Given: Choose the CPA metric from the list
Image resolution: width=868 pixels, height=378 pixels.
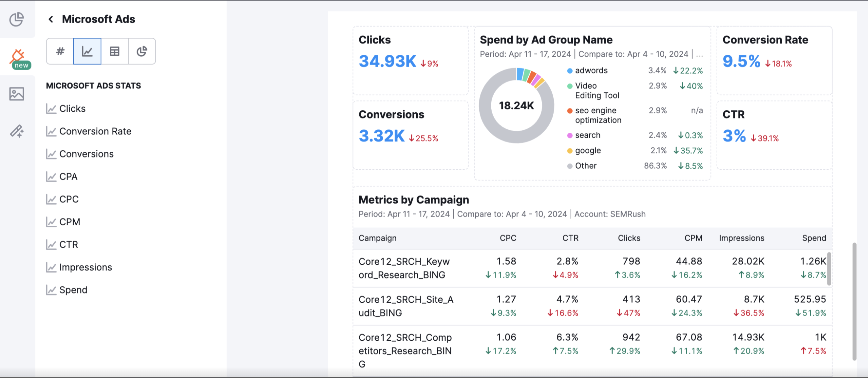Looking at the screenshot, I should (68, 176).
